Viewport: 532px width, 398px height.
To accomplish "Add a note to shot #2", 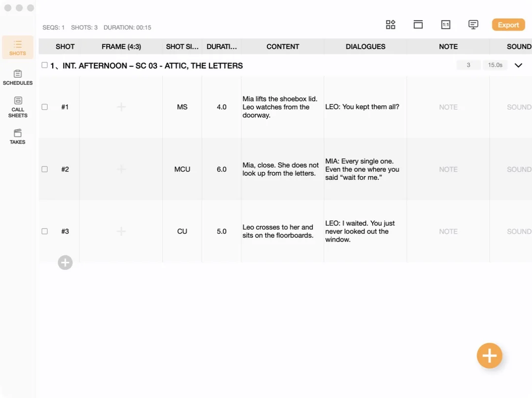I will (x=448, y=169).
